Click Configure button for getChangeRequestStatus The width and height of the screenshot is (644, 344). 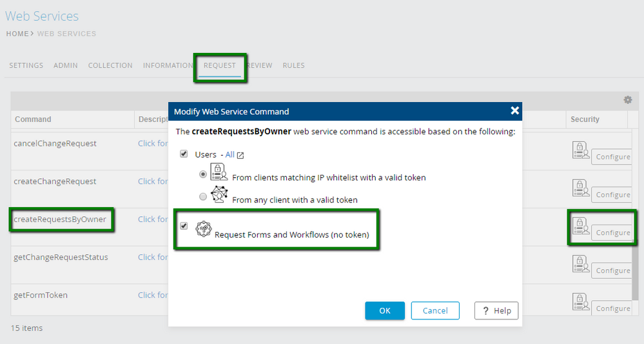pos(612,270)
